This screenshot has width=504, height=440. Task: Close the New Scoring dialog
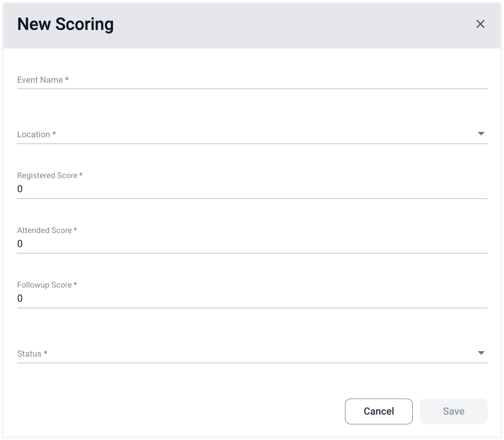480,24
